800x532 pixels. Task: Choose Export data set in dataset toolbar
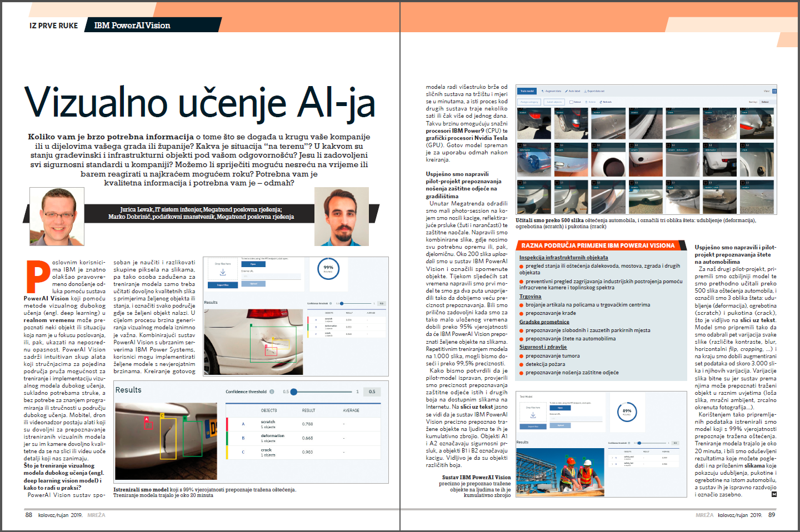click(594, 91)
